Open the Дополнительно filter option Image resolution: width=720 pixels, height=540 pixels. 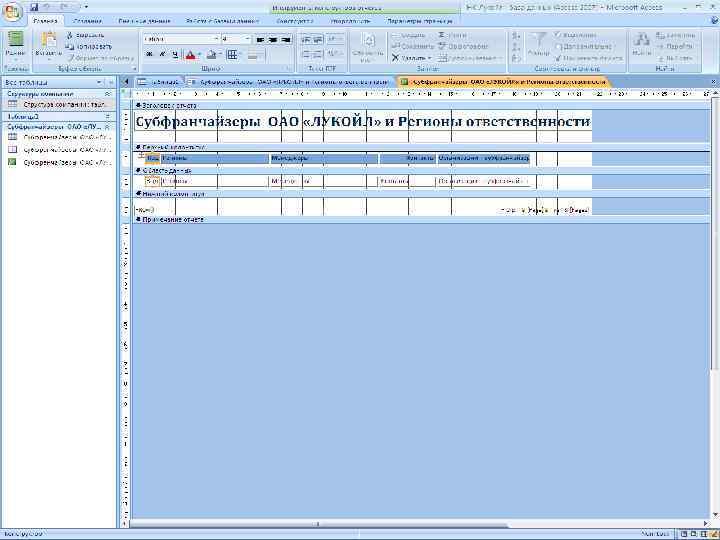pos(583,46)
